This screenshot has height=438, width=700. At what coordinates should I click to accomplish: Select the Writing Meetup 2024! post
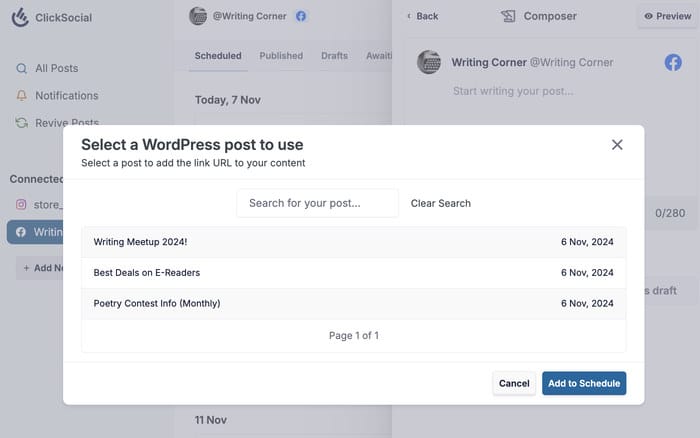click(x=354, y=242)
